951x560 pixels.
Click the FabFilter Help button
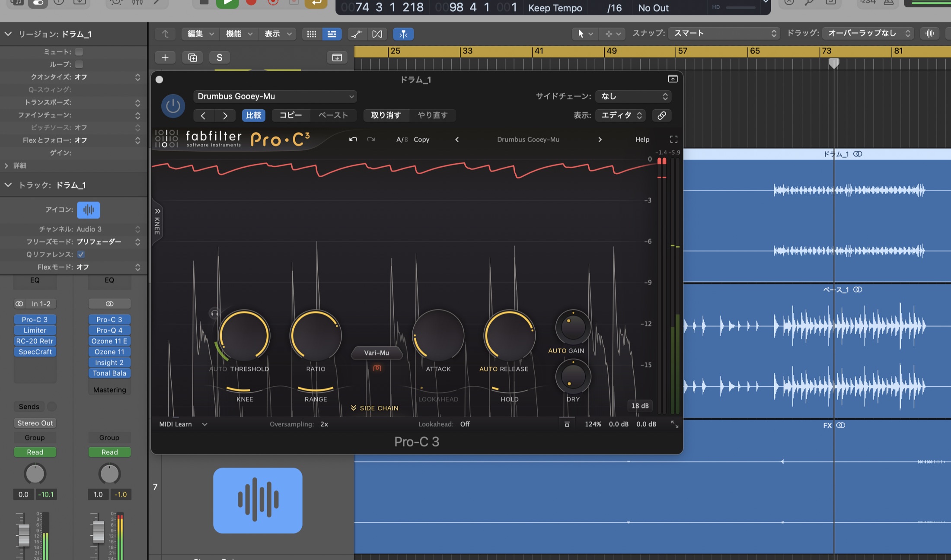pos(642,139)
